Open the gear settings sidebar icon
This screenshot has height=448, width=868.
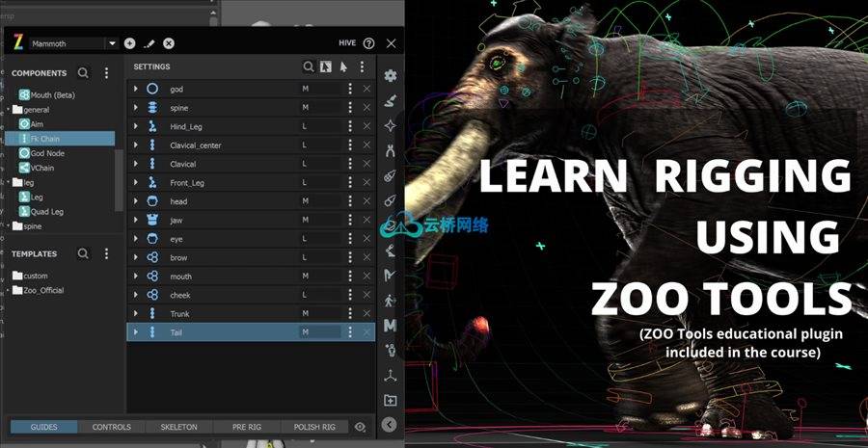click(391, 76)
